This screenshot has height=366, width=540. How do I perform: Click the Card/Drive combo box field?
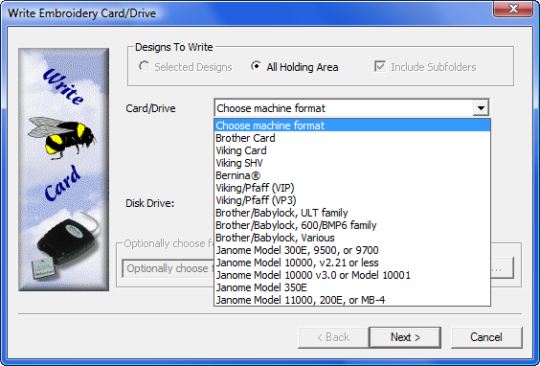point(351,108)
